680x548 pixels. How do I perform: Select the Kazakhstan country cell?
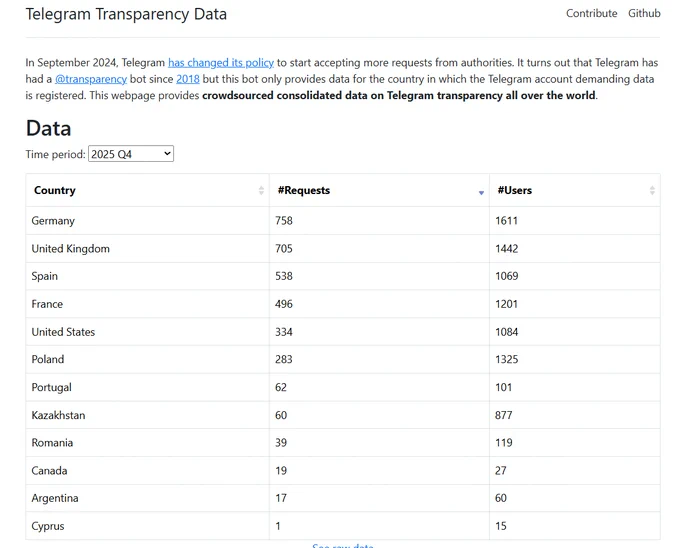(x=147, y=415)
